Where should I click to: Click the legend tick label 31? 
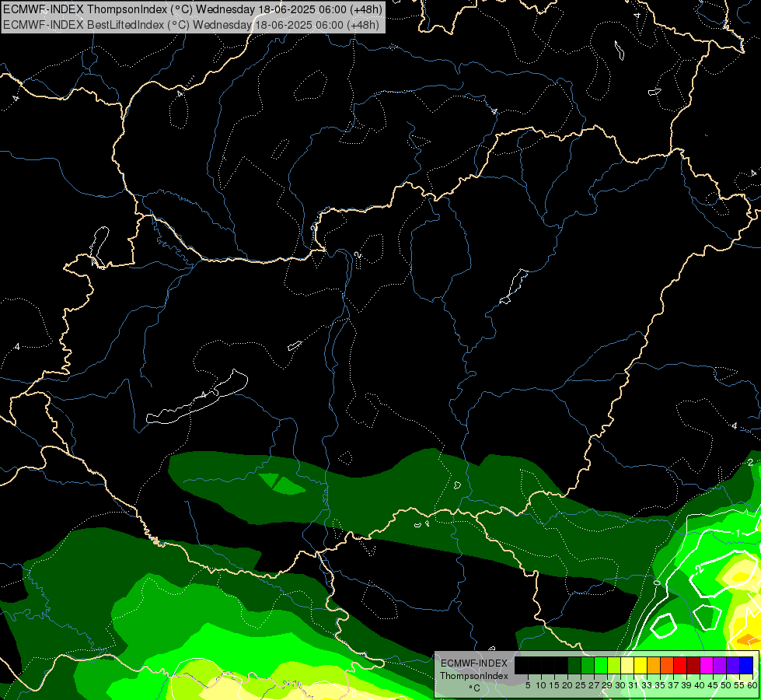[634, 685]
